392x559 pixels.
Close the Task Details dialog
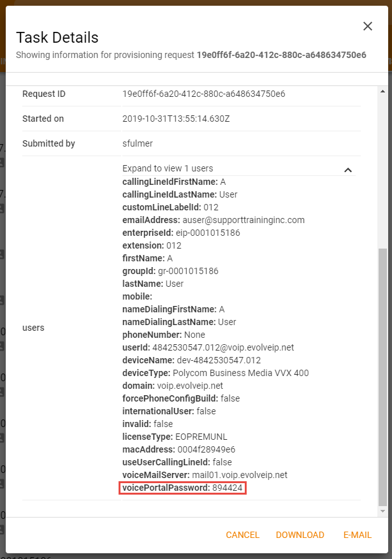click(x=367, y=26)
